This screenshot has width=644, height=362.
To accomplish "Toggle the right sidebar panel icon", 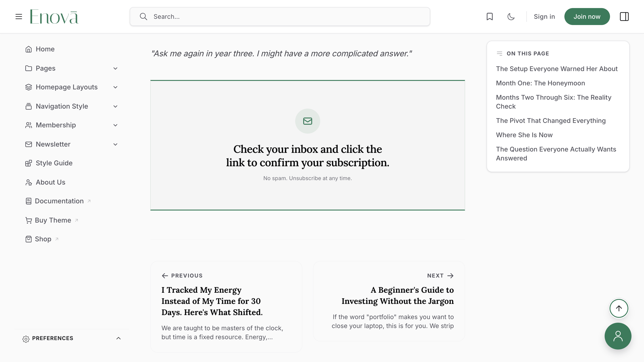I will pyautogui.click(x=624, y=17).
